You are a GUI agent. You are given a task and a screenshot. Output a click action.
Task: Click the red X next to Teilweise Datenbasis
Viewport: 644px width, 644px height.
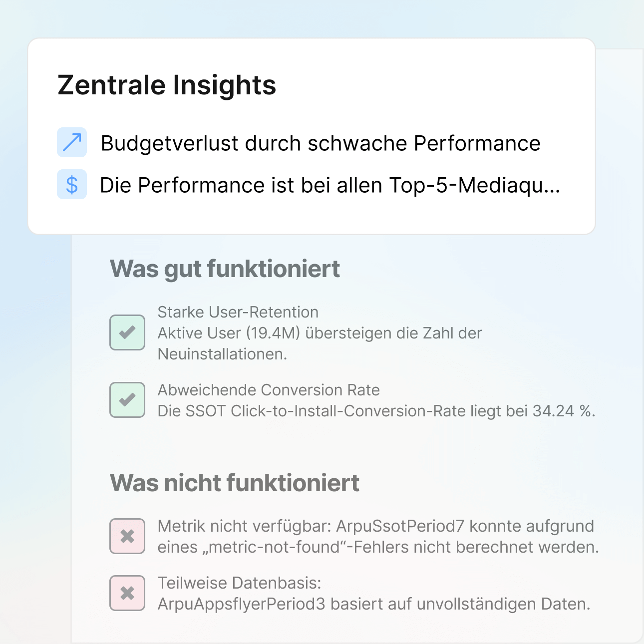point(127,593)
